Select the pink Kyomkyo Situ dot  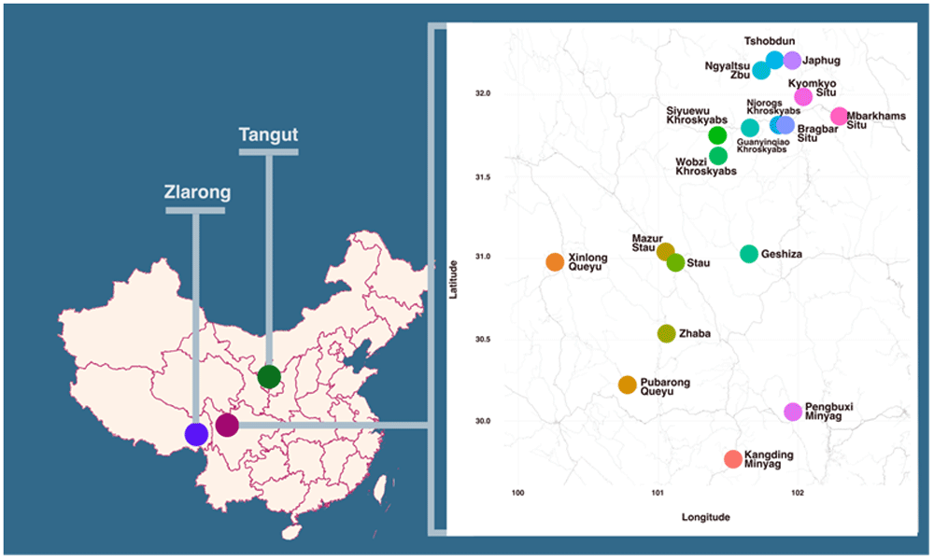(803, 96)
